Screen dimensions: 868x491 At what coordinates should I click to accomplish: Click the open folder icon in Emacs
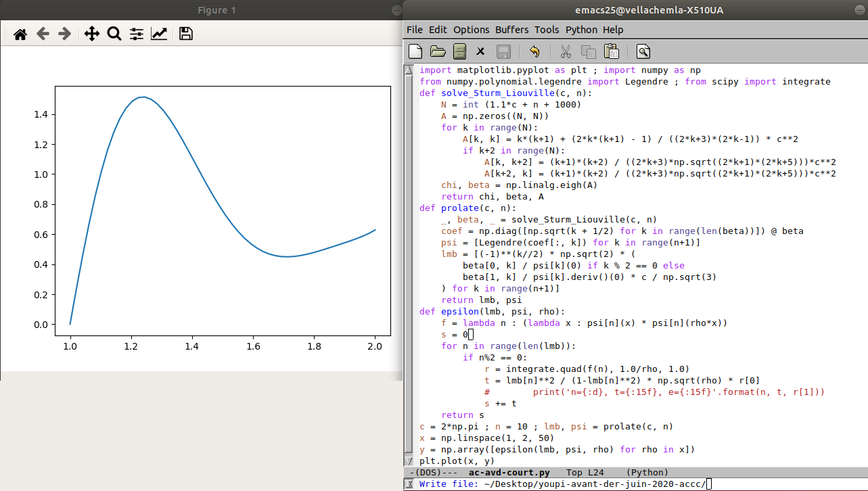[x=438, y=51]
